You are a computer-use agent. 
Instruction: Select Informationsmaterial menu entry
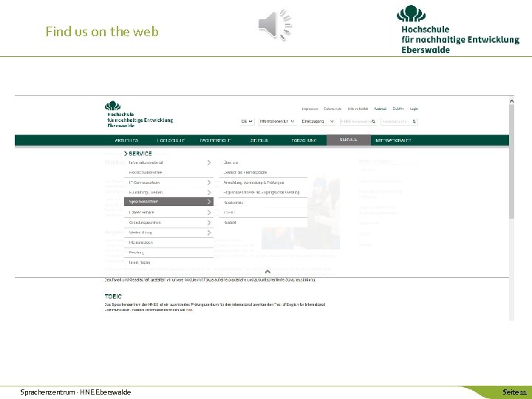146,163
